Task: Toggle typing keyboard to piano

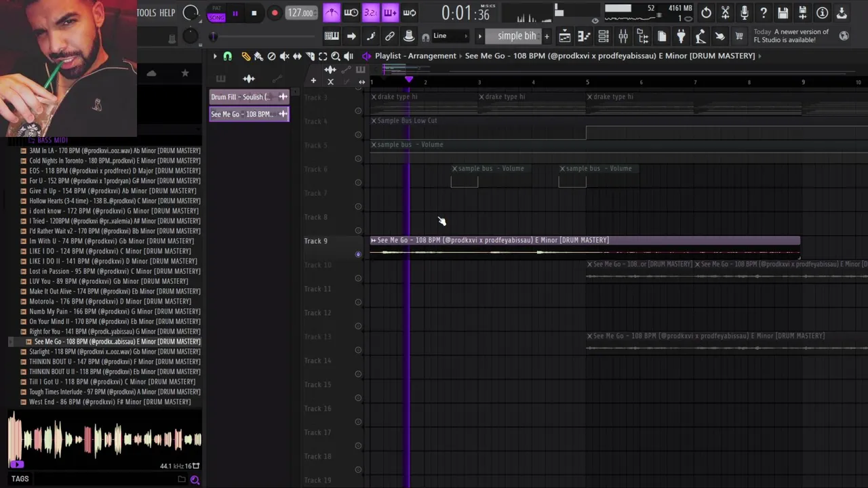Action: (332, 36)
